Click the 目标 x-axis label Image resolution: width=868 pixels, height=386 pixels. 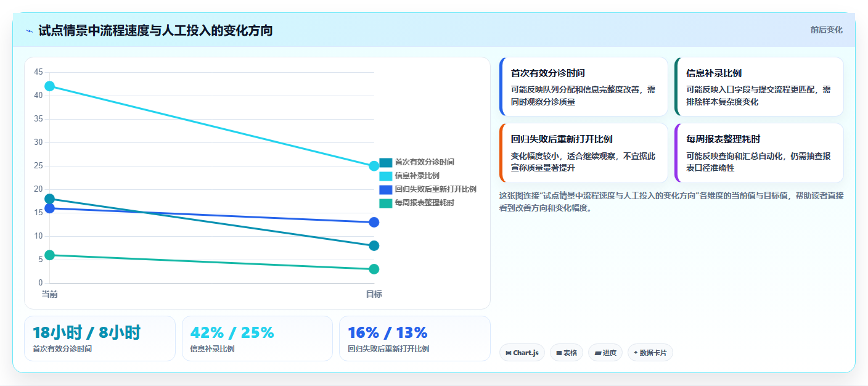(x=374, y=294)
